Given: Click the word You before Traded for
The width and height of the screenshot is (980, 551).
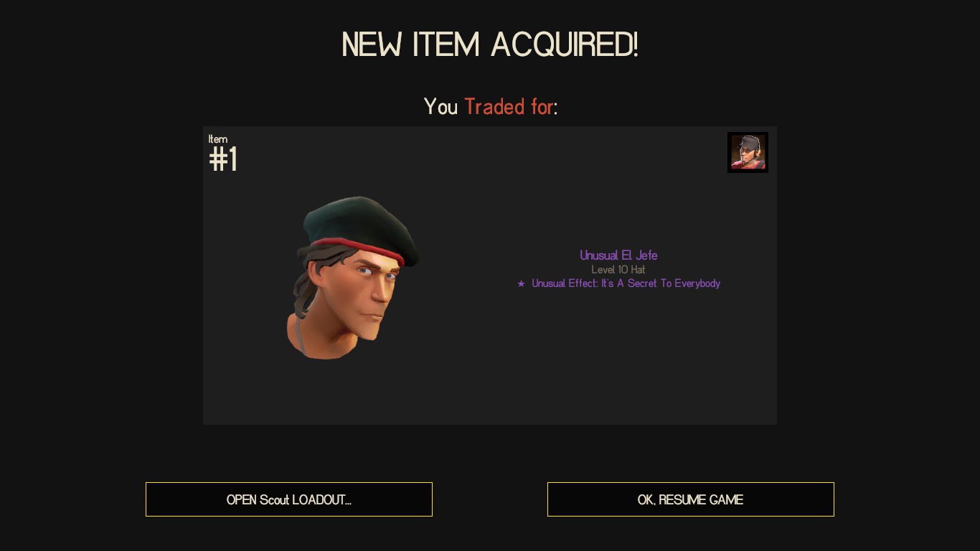Looking at the screenshot, I should [x=440, y=107].
